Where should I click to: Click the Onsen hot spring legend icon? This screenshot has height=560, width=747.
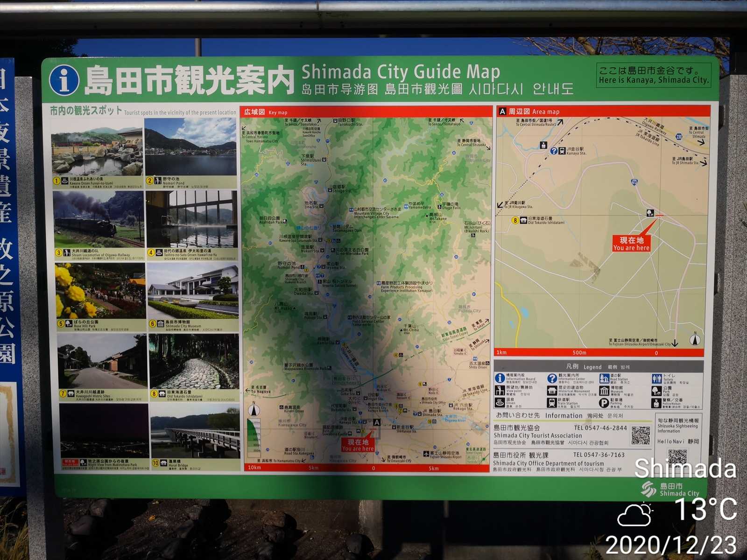click(500, 403)
